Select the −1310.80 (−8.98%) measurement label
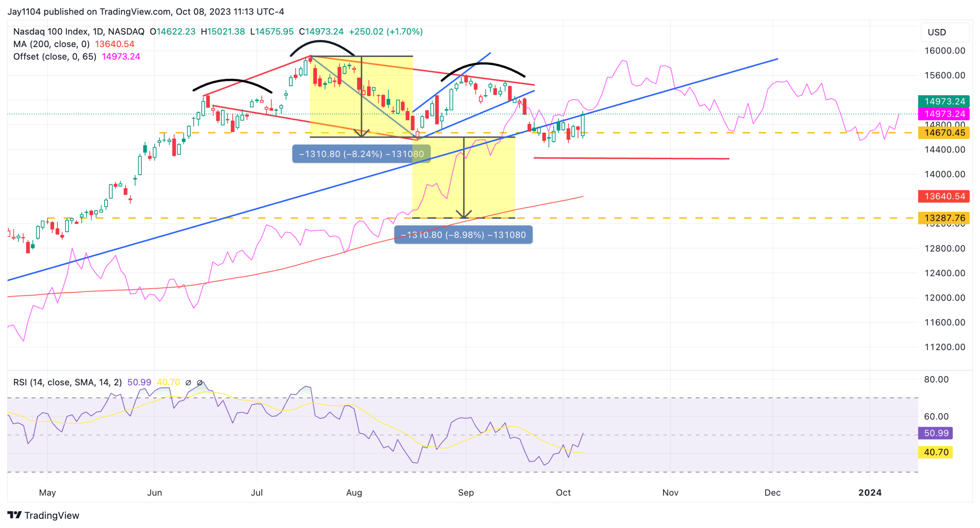The width and height of the screenshot is (980, 528). (x=463, y=235)
